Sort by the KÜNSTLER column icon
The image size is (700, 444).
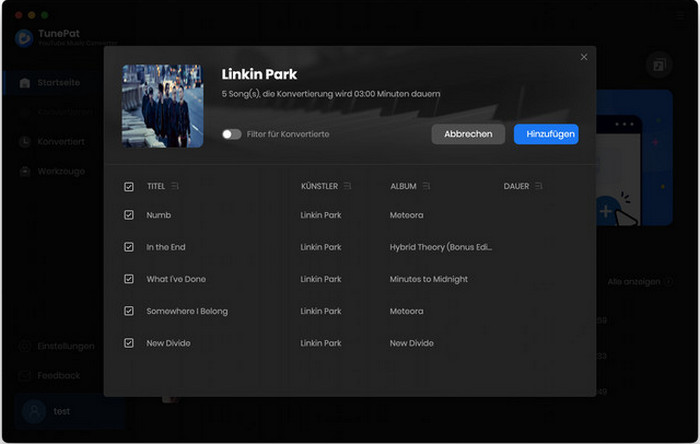[x=348, y=186]
